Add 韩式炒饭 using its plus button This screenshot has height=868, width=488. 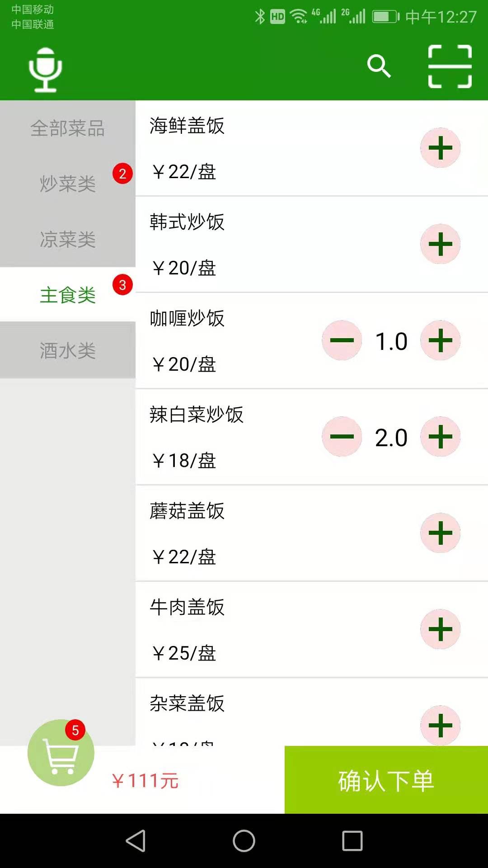(x=441, y=244)
